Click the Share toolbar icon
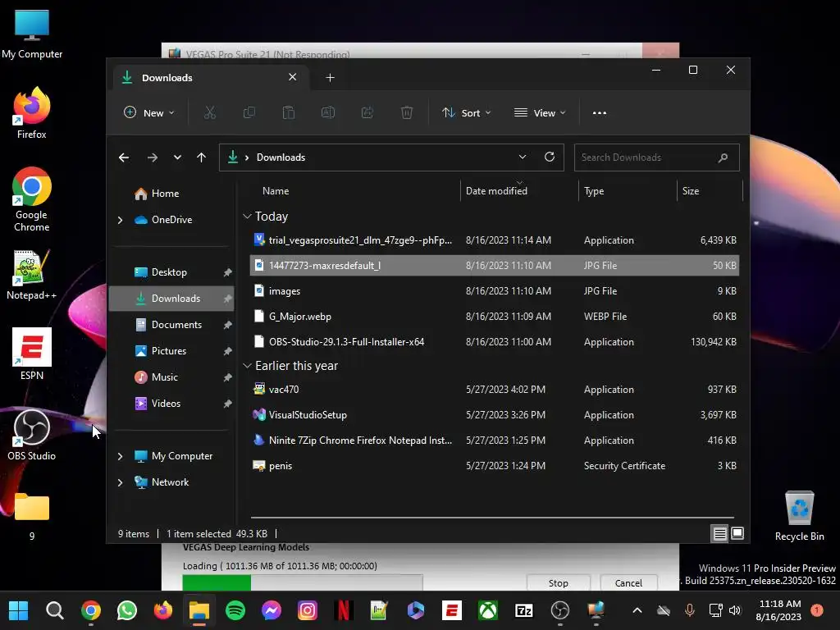 point(367,112)
